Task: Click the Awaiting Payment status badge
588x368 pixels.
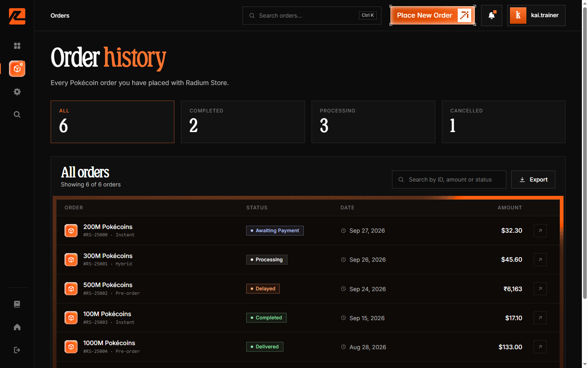Action: click(x=275, y=231)
